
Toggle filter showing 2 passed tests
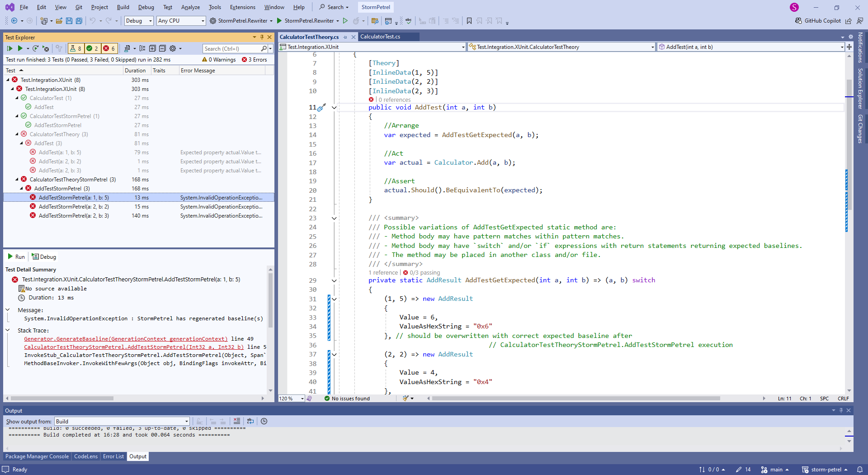point(92,48)
